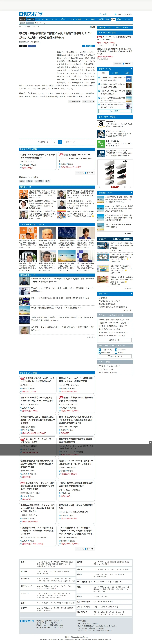Open 社会記事一覧 link below the article
The height and width of the screenshot is (644, 152).
coord(74,101)
